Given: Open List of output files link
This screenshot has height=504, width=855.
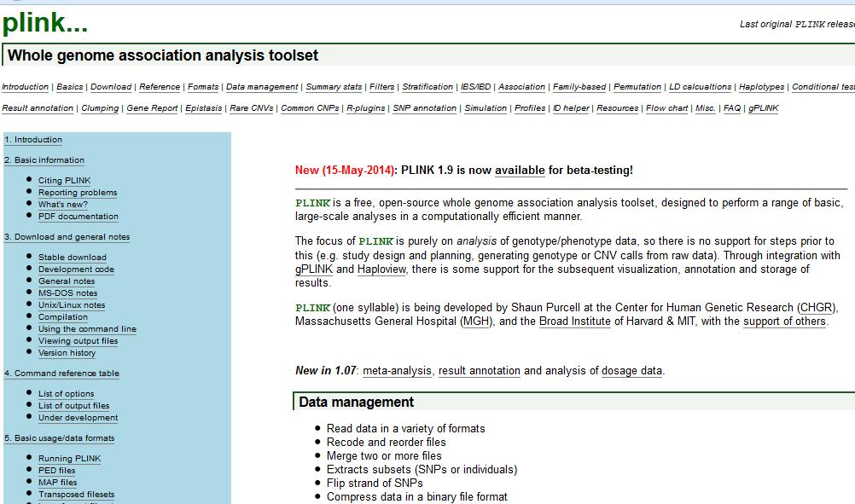Looking at the screenshot, I should pos(73,405).
